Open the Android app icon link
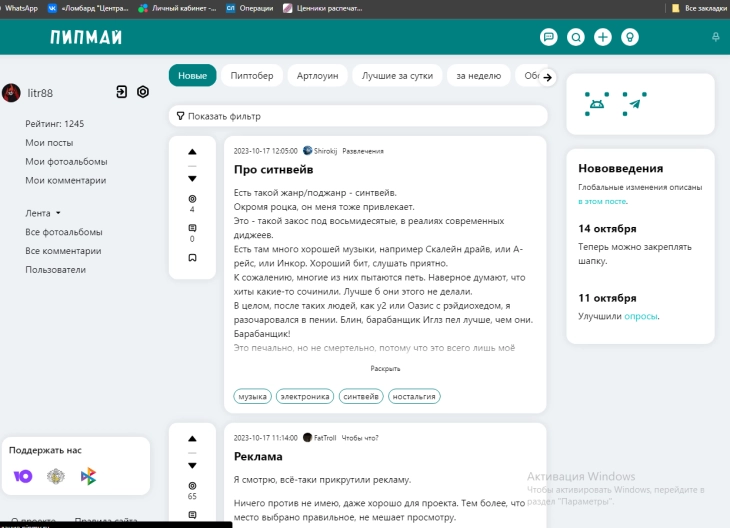 (x=597, y=104)
